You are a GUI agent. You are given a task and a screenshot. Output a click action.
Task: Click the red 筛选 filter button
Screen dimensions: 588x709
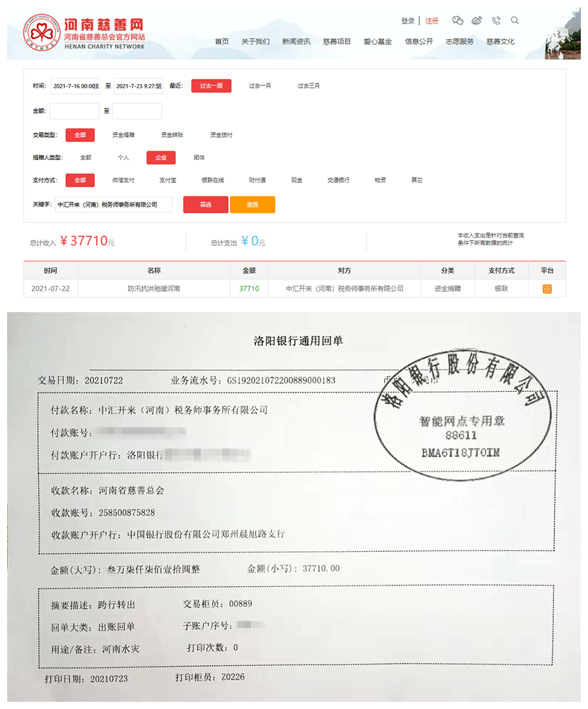[x=206, y=205]
